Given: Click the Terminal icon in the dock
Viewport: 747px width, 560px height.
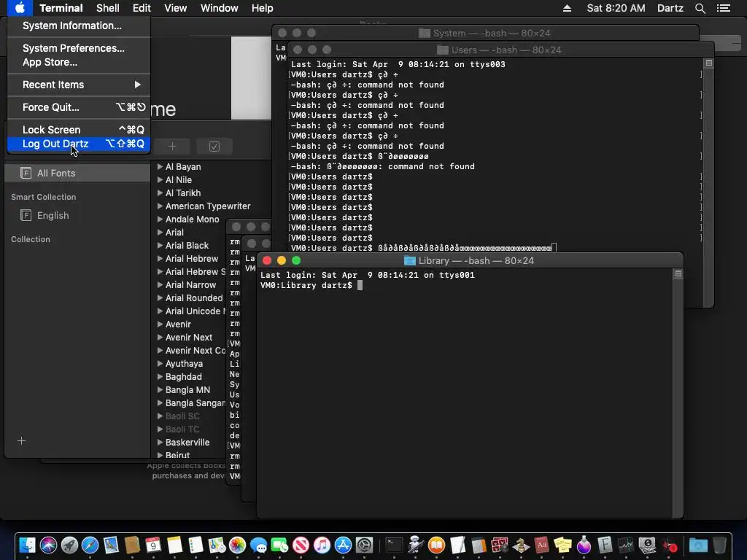Looking at the screenshot, I should click(x=394, y=545).
